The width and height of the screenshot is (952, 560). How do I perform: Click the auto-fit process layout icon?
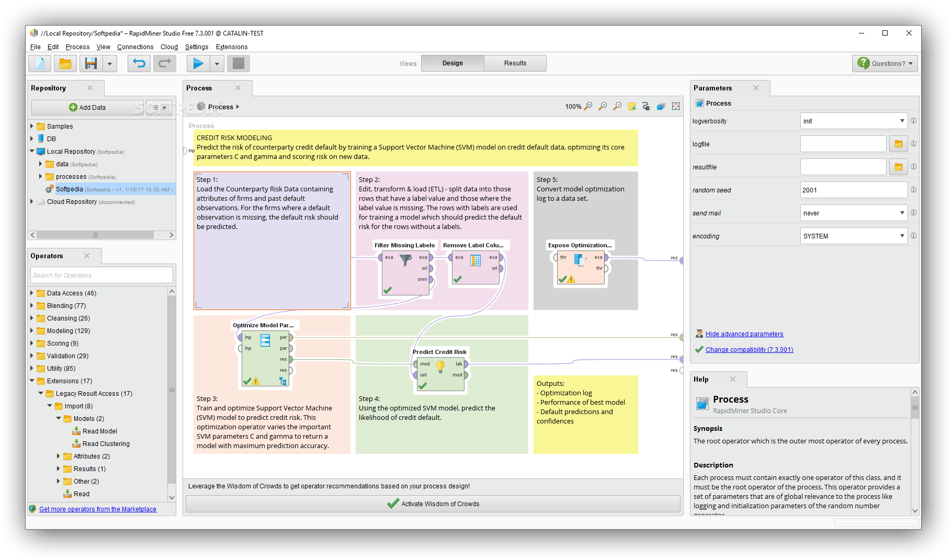676,106
